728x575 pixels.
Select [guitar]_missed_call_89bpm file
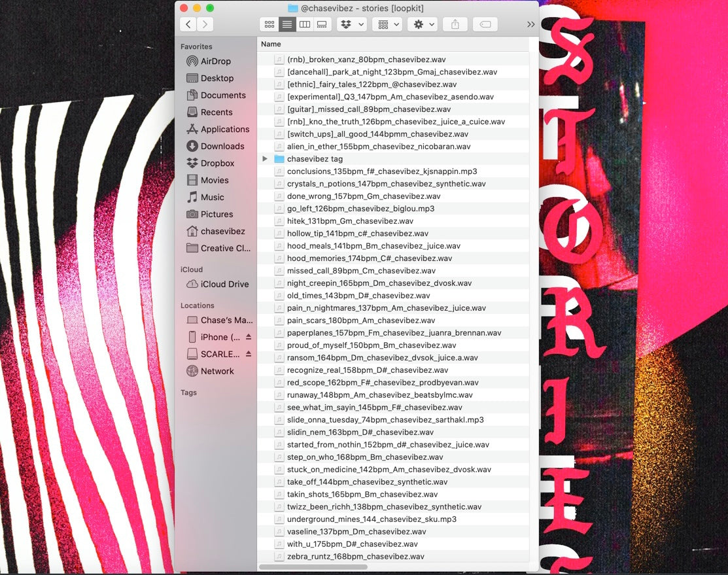click(x=393, y=109)
